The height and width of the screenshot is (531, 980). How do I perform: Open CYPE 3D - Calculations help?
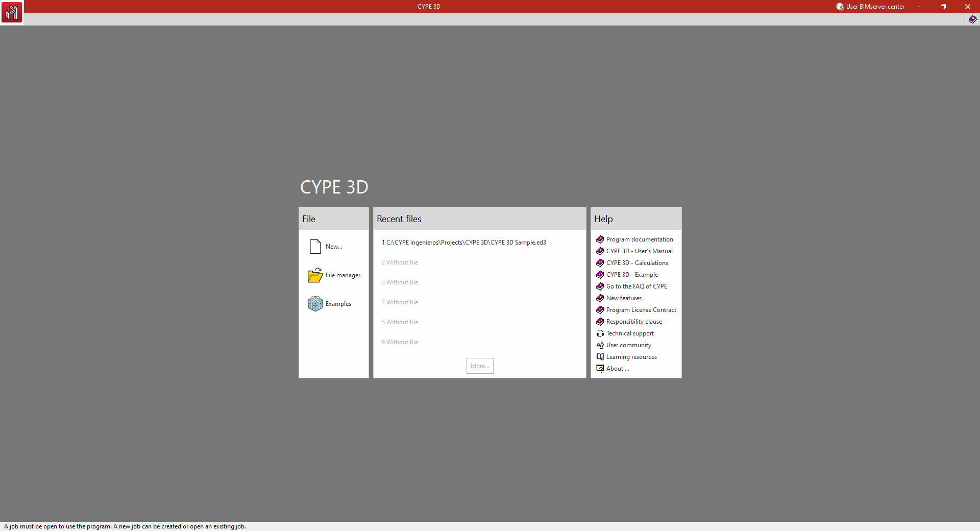637,263
